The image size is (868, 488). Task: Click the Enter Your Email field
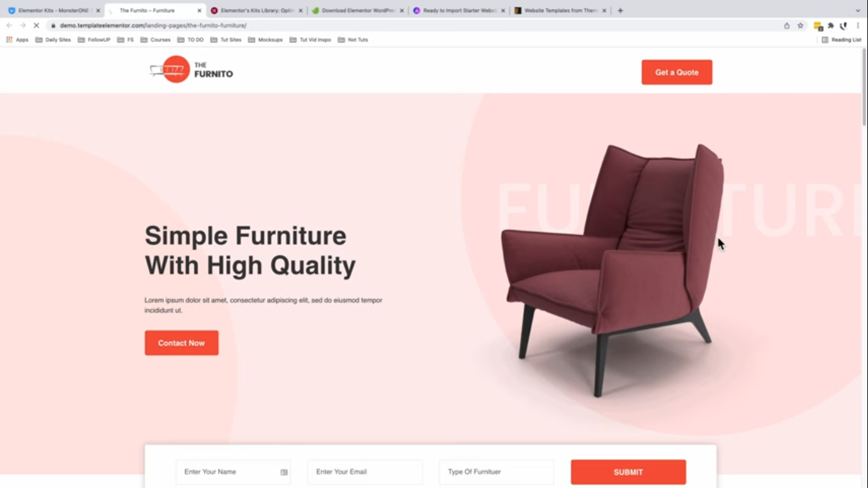coord(365,472)
